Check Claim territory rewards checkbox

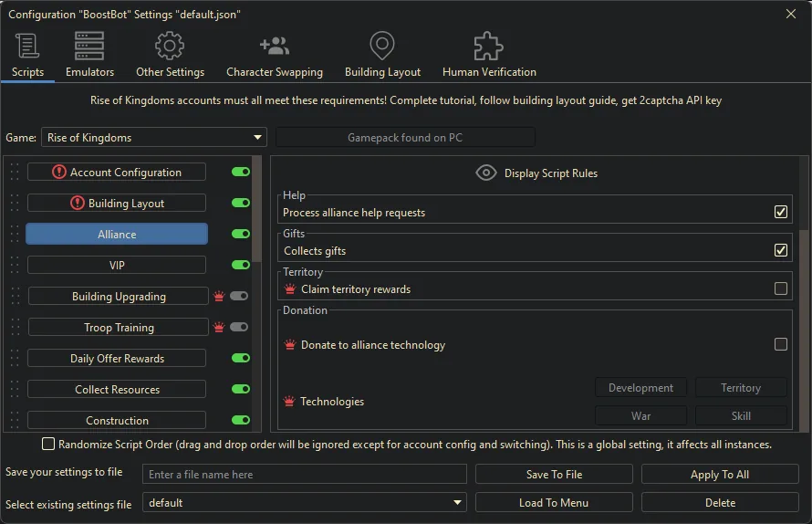pyautogui.click(x=780, y=288)
